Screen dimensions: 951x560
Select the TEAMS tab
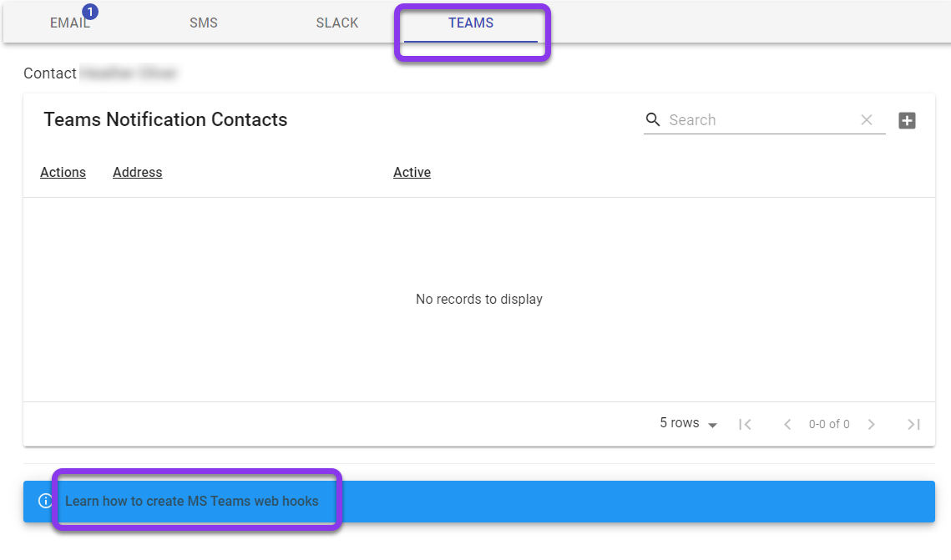pyautogui.click(x=471, y=23)
